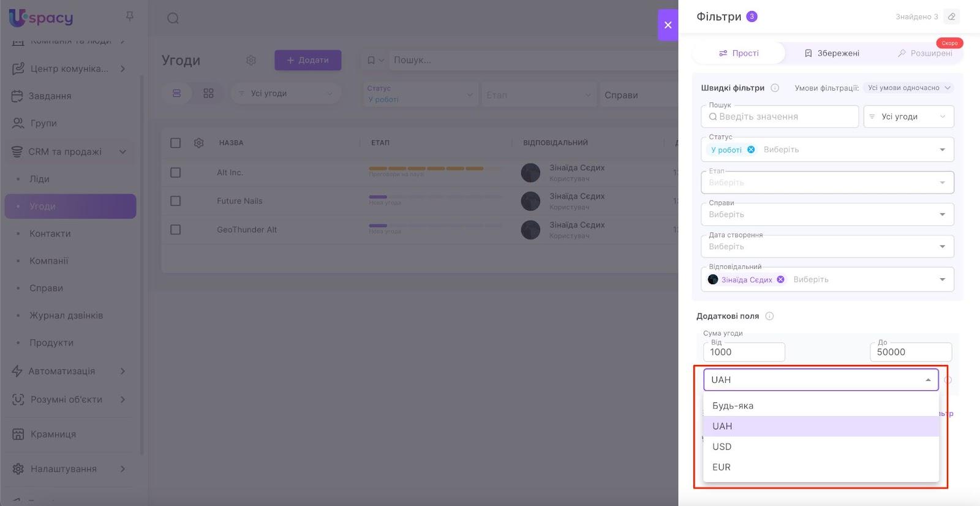Open Відповідальний dropdown arrow
The width and height of the screenshot is (980, 506).
point(942,279)
